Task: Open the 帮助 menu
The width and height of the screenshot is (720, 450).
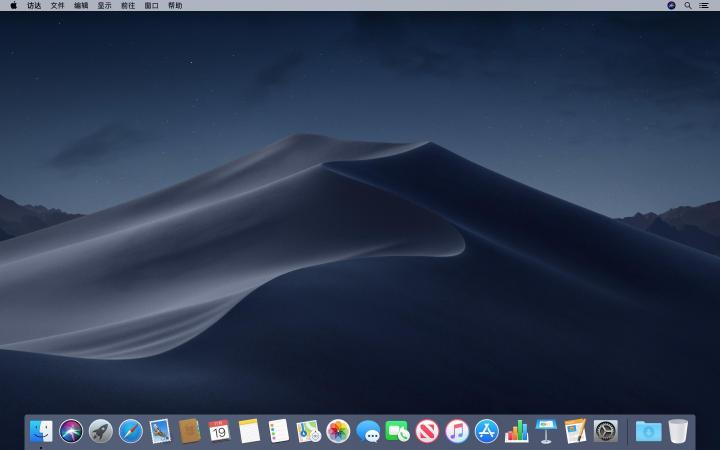Action: coord(175,6)
